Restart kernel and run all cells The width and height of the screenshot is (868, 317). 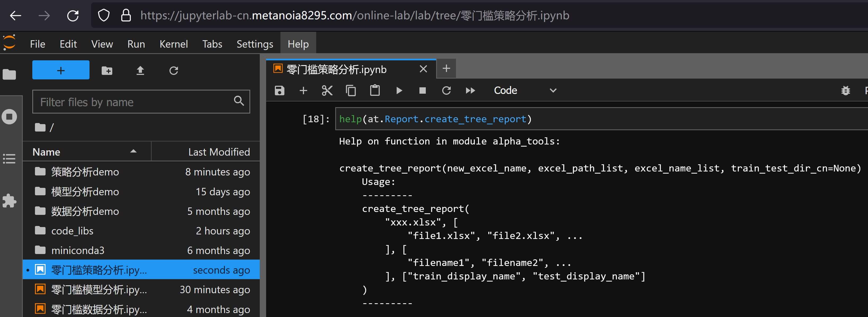[x=470, y=90]
